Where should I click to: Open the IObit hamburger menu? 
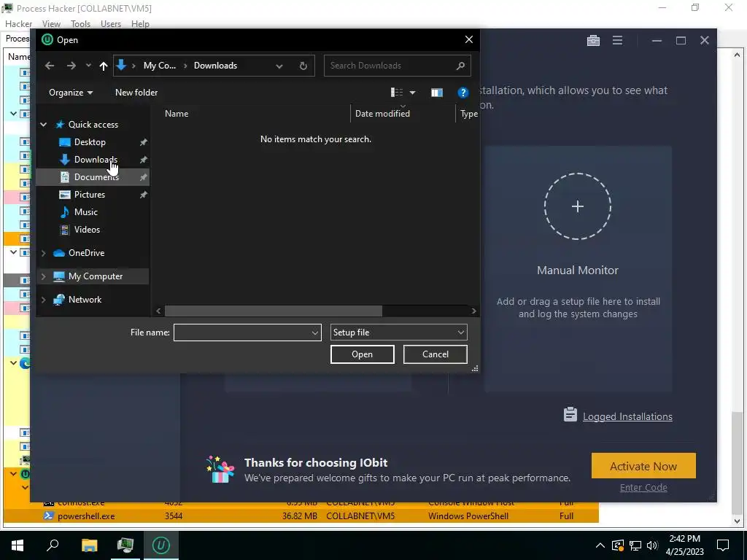click(x=617, y=41)
